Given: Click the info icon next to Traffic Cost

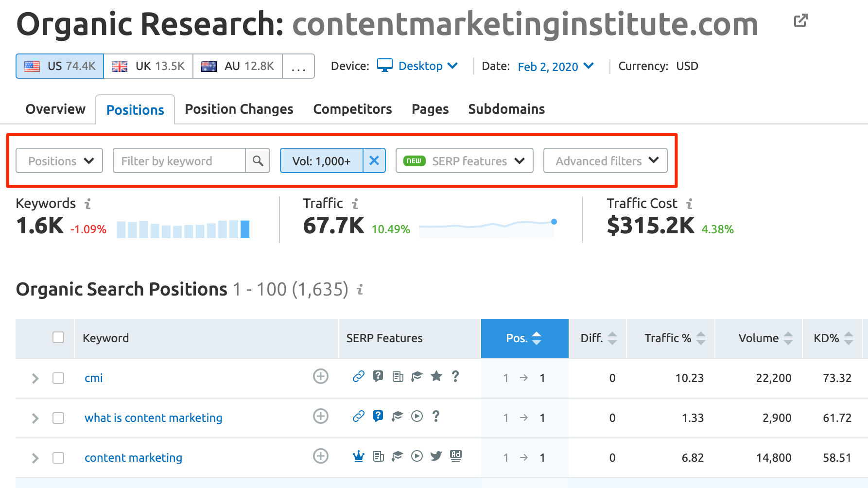Looking at the screenshot, I should pos(689,204).
